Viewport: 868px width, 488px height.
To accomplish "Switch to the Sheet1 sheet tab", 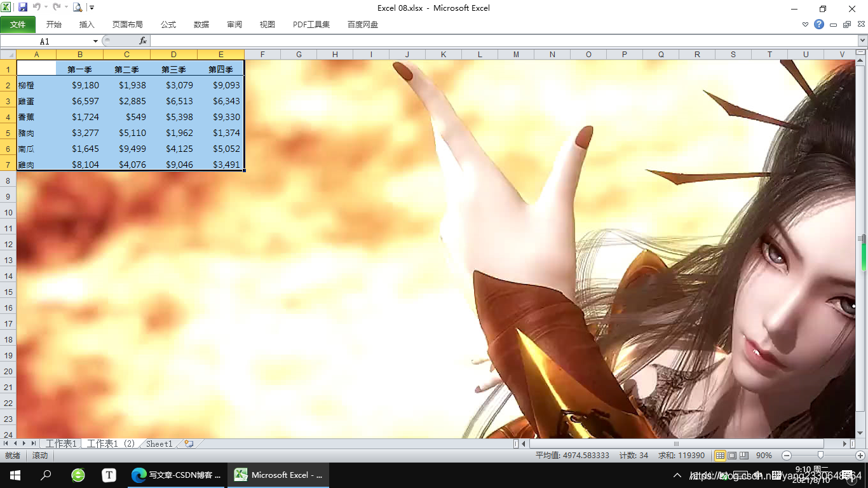I will pyautogui.click(x=159, y=444).
